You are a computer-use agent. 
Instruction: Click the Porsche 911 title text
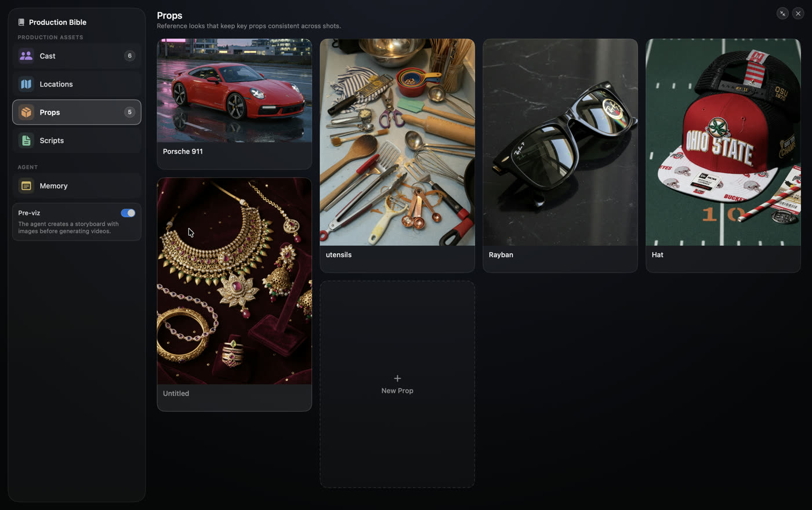tap(183, 151)
